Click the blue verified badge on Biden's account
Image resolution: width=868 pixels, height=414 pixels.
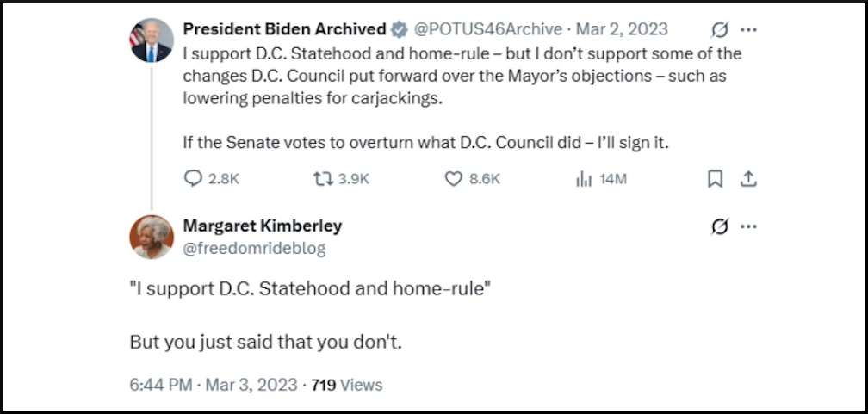click(x=400, y=30)
